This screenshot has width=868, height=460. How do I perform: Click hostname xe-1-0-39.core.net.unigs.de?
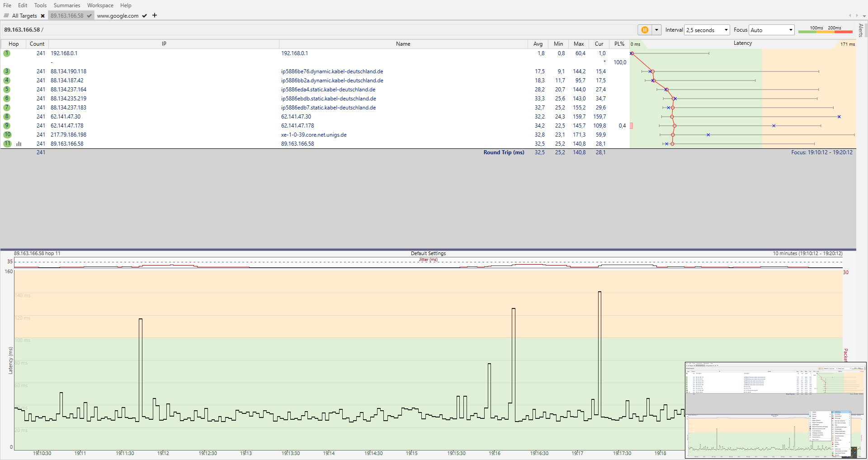pos(314,135)
